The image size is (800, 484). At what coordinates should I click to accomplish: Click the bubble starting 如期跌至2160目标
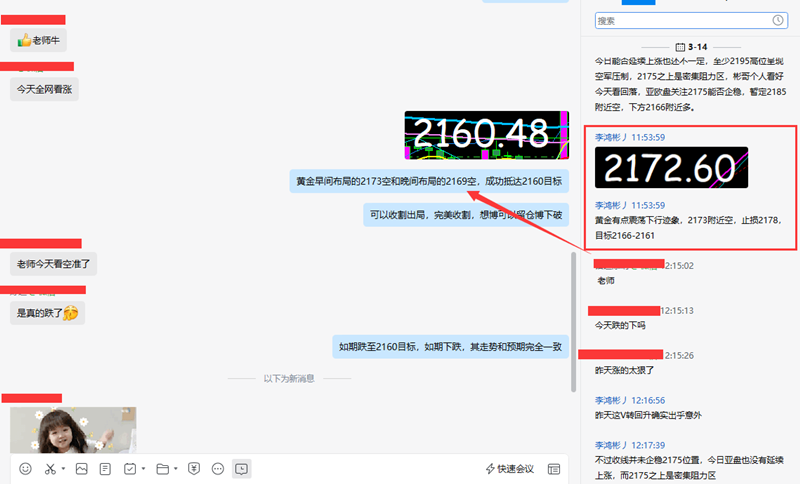pos(451,347)
